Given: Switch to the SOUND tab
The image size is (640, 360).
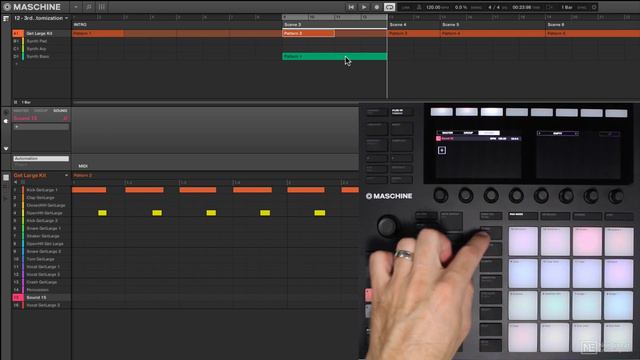Looking at the screenshot, I should [x=60, y=111].
